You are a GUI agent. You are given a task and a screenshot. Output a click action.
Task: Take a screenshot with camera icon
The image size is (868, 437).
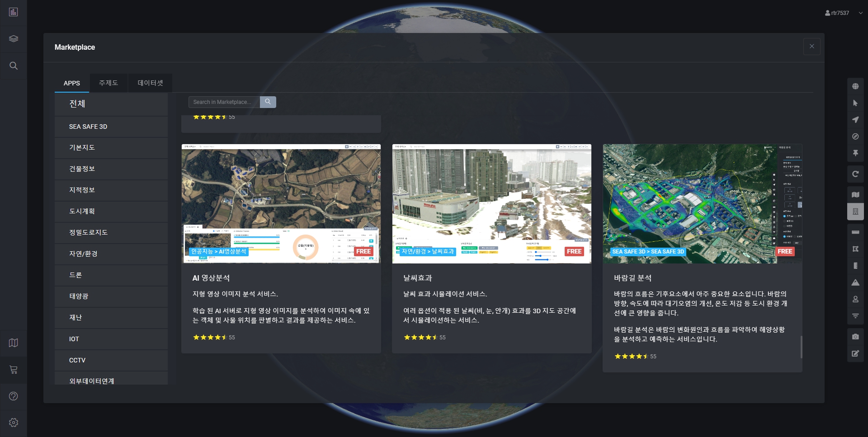tap(855, 337)
